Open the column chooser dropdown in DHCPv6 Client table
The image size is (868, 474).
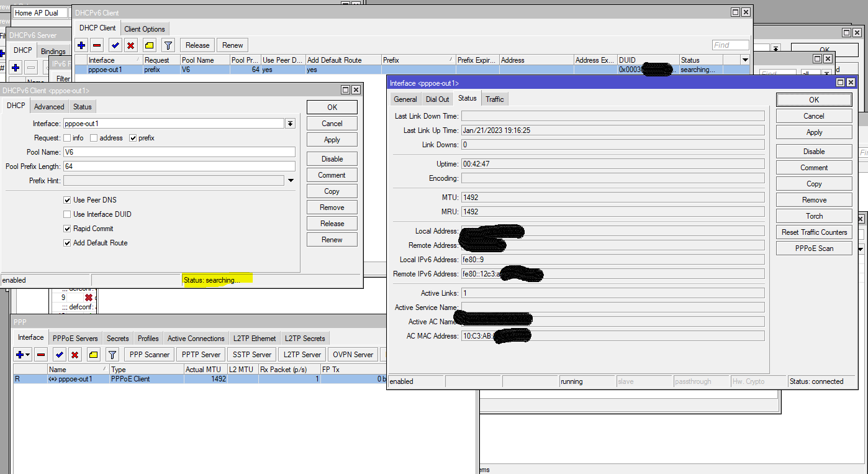[x=745, y=60]
